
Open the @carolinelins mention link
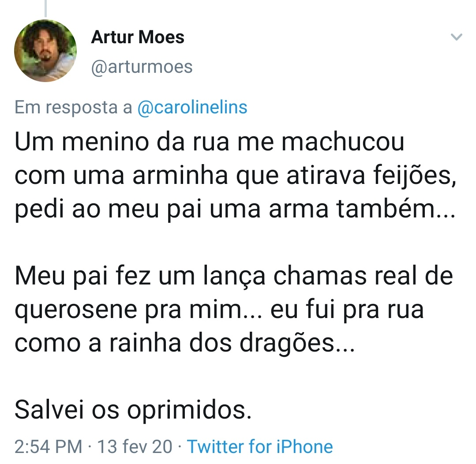(192, 108)
